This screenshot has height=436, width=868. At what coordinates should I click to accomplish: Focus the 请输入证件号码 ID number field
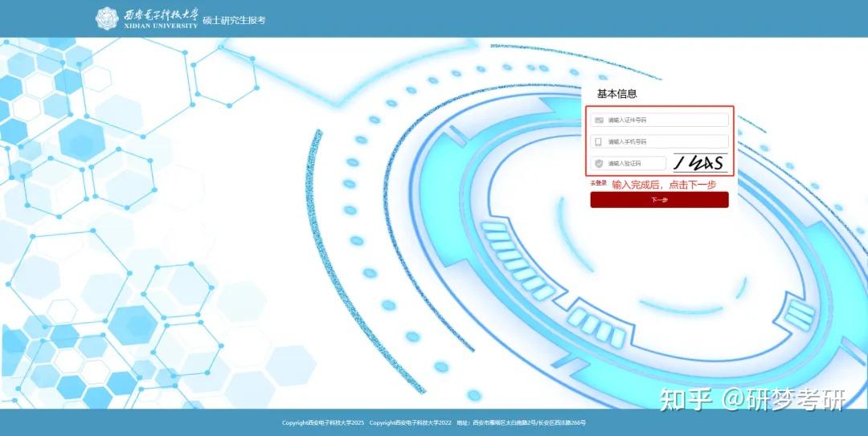point(659,120)
